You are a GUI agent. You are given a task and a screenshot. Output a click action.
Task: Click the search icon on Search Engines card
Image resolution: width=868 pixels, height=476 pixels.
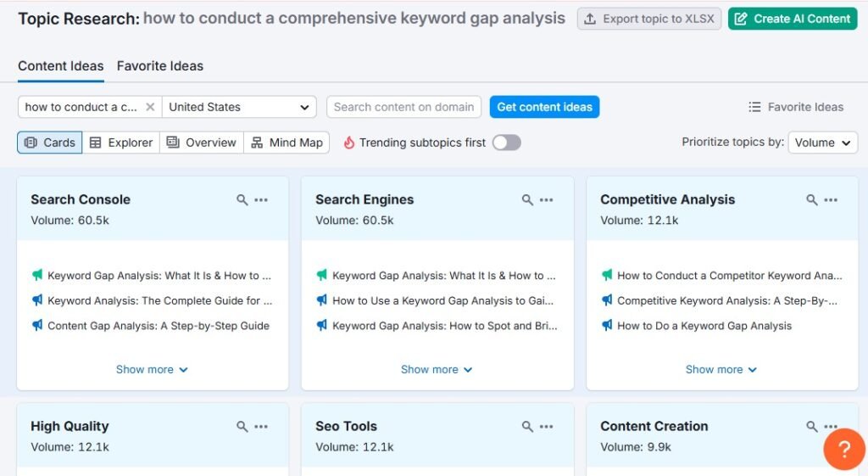[527, 200]
